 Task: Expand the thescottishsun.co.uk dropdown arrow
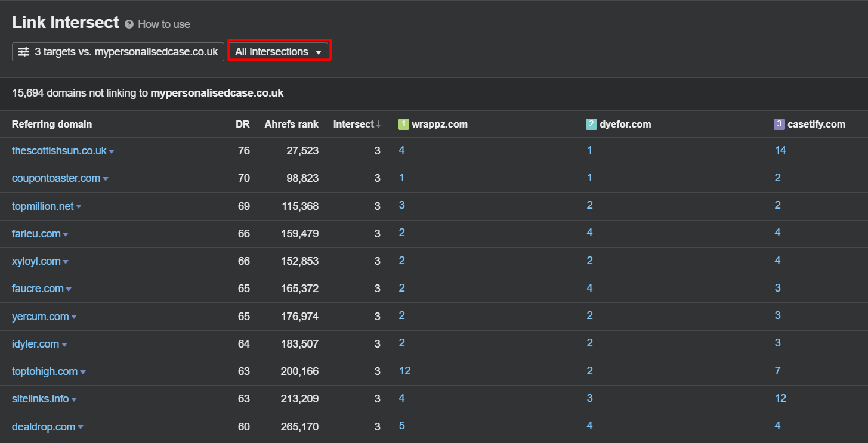[x=112, y=151]
